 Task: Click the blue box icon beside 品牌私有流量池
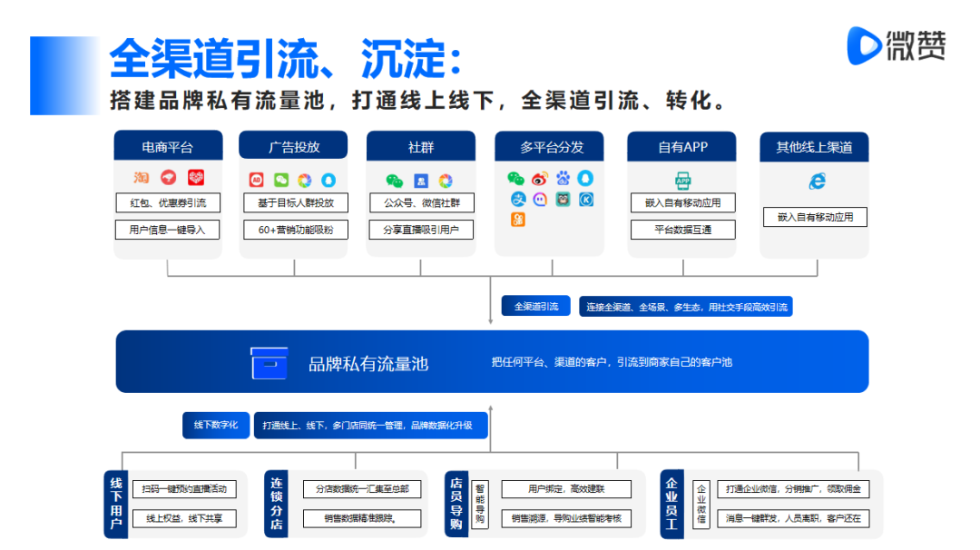269,363
